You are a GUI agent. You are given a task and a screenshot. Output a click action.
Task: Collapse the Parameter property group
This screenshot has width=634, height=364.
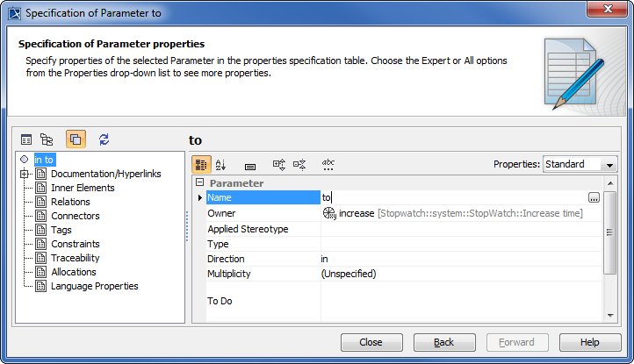tap(199, 182)
